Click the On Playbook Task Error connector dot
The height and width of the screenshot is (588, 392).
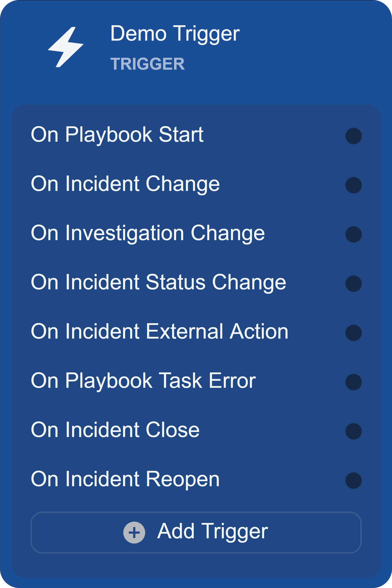[354, 382]
